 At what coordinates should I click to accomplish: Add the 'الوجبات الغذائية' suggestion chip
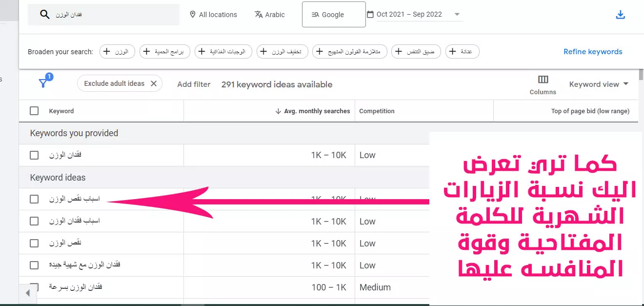click(223, 52)
